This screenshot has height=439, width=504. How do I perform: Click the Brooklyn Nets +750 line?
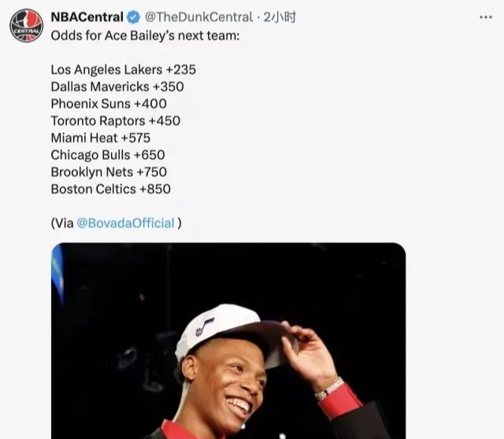pos(109,172)
